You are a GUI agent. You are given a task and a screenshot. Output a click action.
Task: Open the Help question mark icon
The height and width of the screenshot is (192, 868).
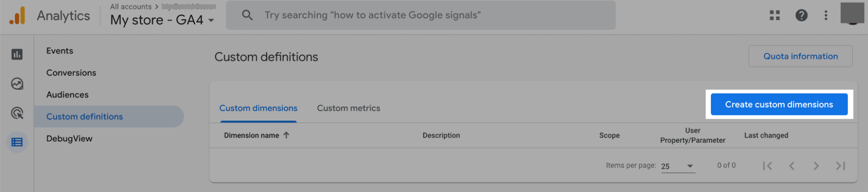[x=801, y=15]
